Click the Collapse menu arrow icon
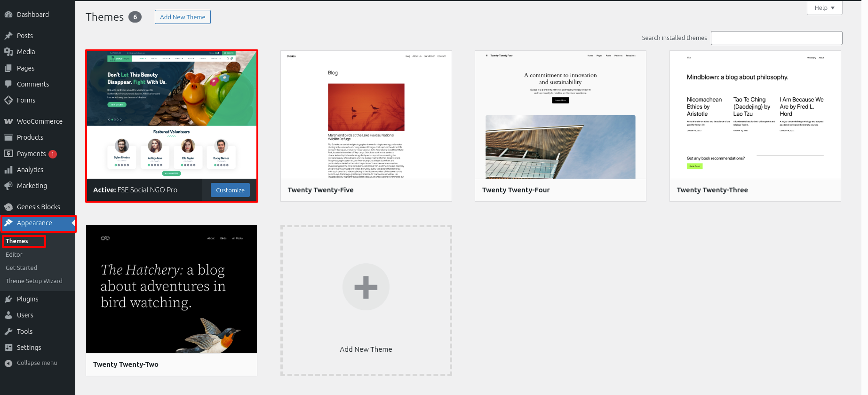 point(8,363)
